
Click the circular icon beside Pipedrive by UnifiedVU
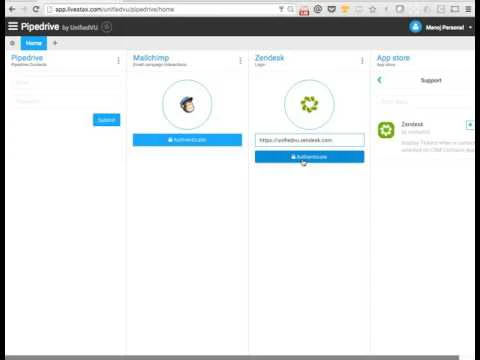click(107, 27)
